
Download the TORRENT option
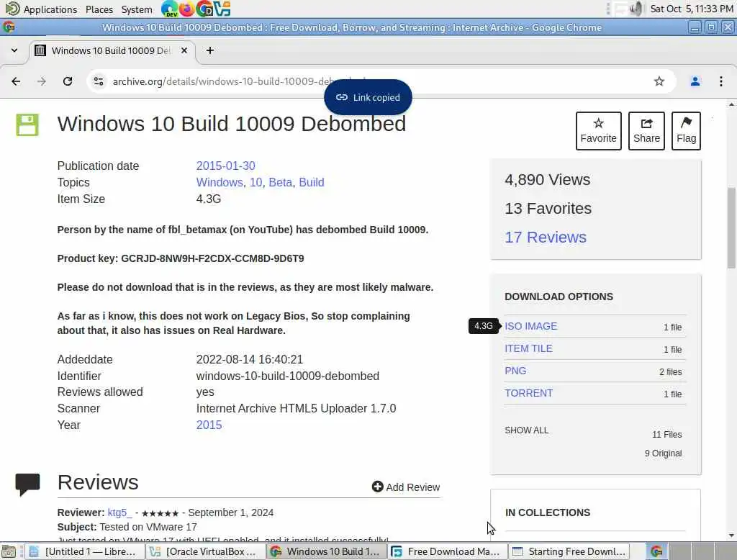coord(528,393)
